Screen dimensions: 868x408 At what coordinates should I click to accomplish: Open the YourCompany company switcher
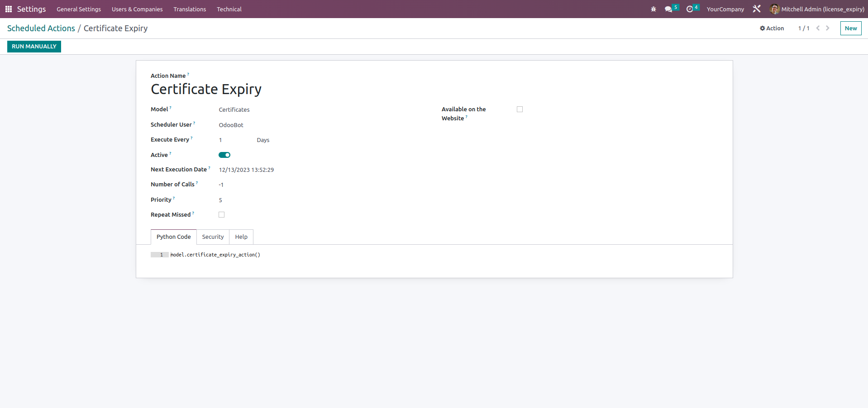[725, 9]
